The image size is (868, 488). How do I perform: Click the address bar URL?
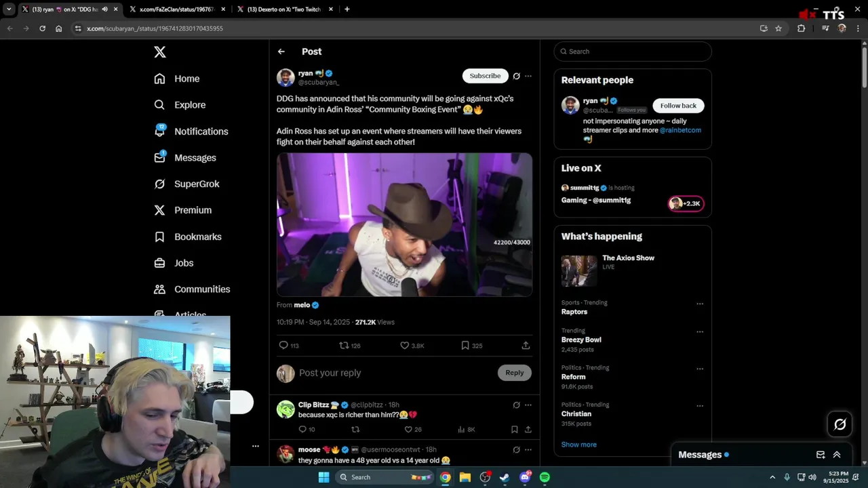155,28
